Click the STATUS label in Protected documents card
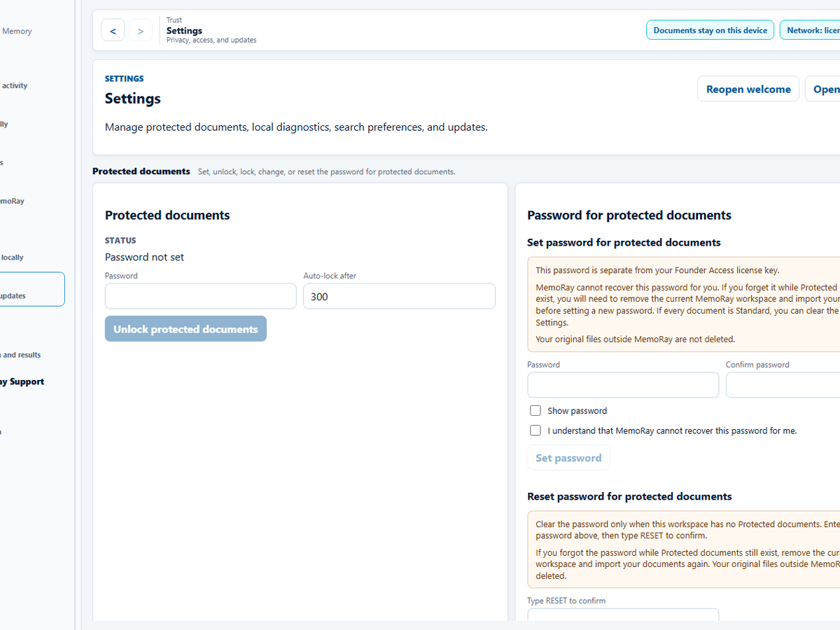The image size is (840, 630). pyautogui.click(x=120, y=240)
